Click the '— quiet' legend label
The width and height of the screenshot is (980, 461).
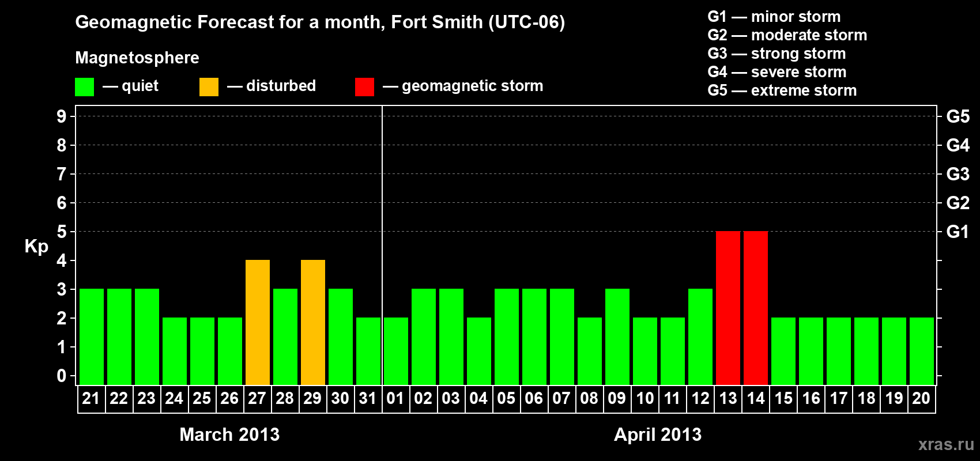tap(130, 86)
